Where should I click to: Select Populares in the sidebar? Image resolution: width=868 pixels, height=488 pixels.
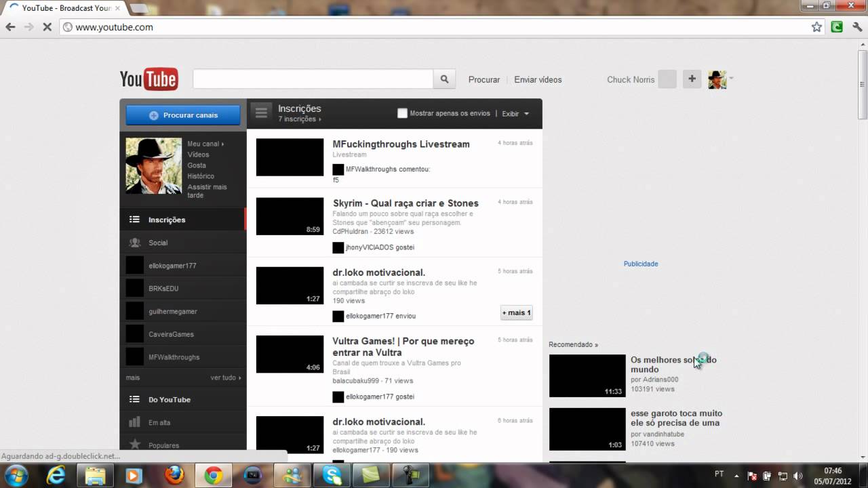[183, 445]
